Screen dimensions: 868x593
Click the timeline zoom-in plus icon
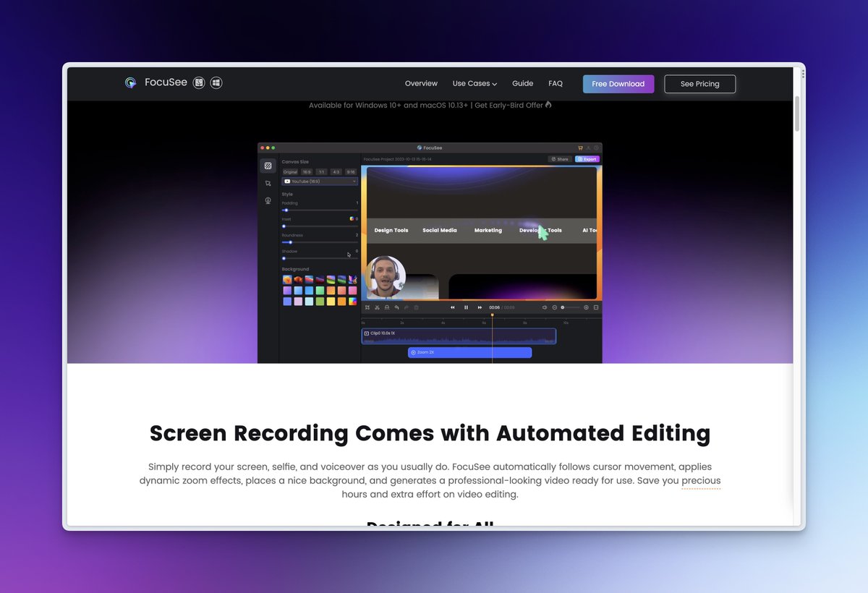(x=586, y=307)
